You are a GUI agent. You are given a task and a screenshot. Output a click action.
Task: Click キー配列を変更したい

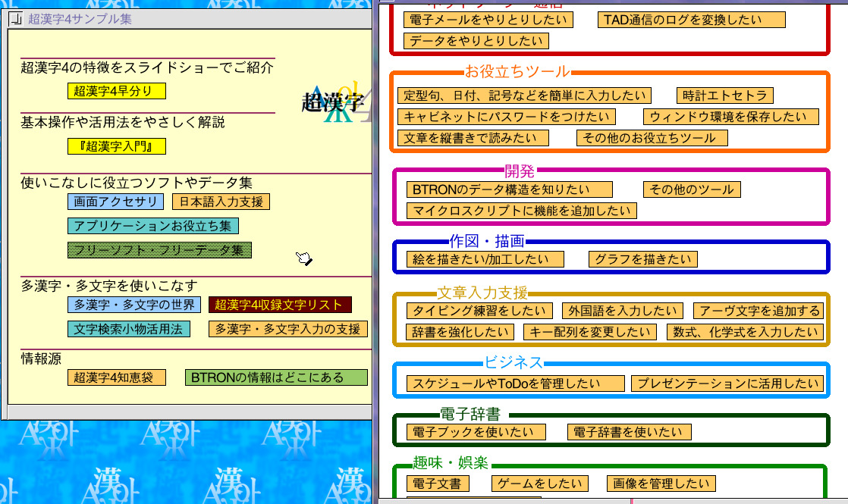(x=590, y=332)
